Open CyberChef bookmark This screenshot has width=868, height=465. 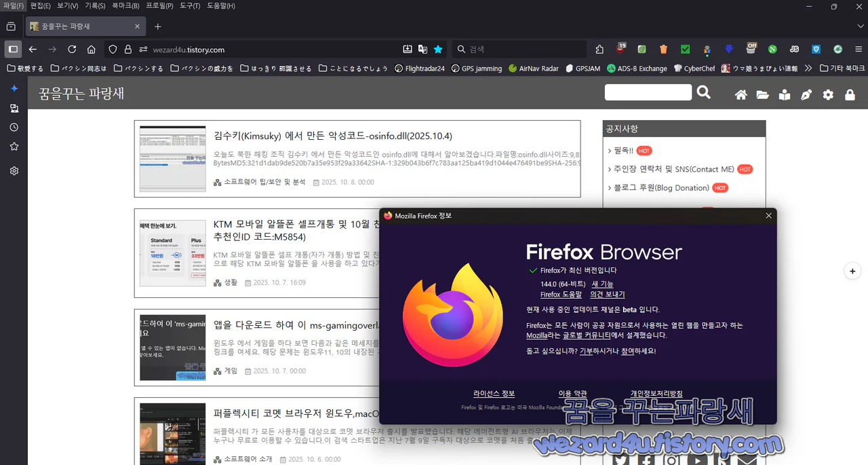(694, 69)
